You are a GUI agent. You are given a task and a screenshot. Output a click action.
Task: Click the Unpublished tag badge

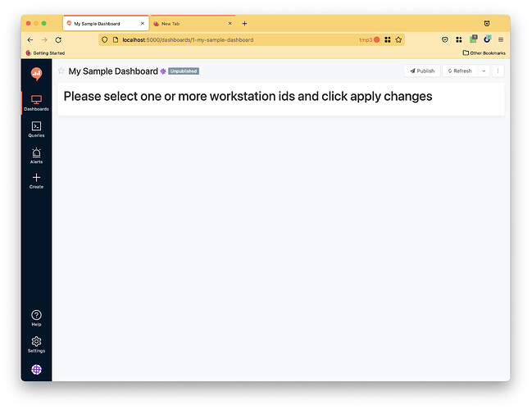click(184, 71)
